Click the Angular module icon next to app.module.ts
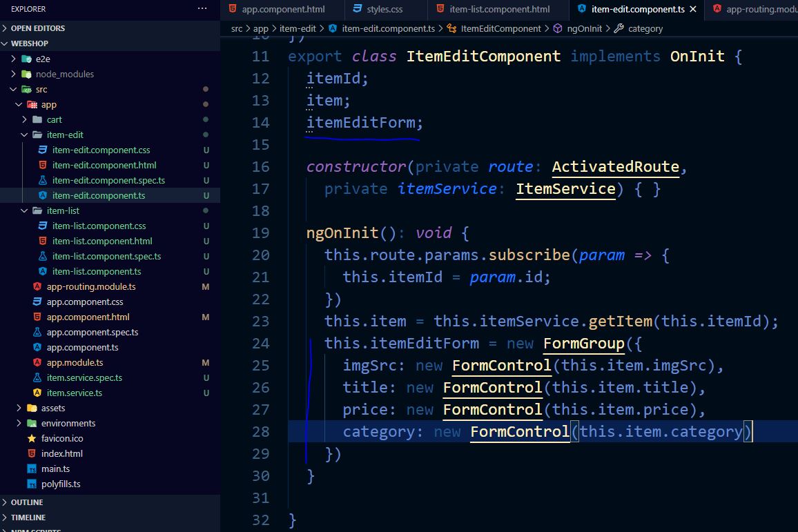 [x=39, y=362]
